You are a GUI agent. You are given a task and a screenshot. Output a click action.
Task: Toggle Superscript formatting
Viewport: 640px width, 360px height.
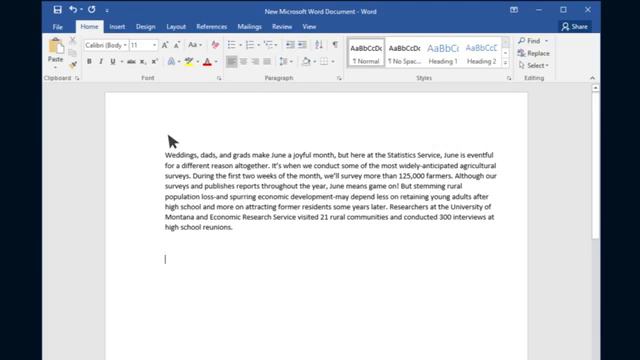(155, 62)
